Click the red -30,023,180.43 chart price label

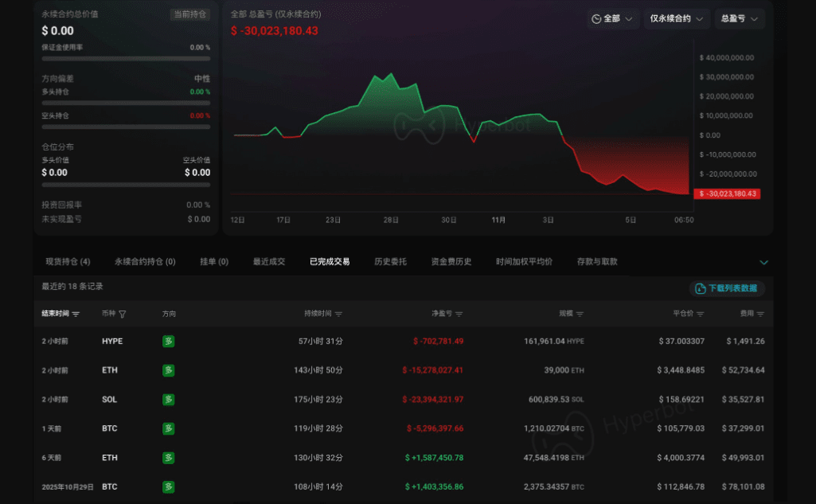[727, 193]
